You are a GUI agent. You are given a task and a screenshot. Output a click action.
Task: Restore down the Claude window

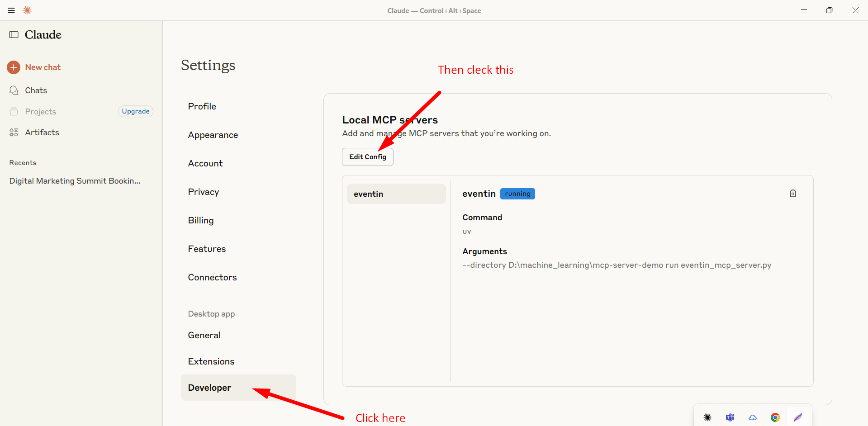pos(829,10)
